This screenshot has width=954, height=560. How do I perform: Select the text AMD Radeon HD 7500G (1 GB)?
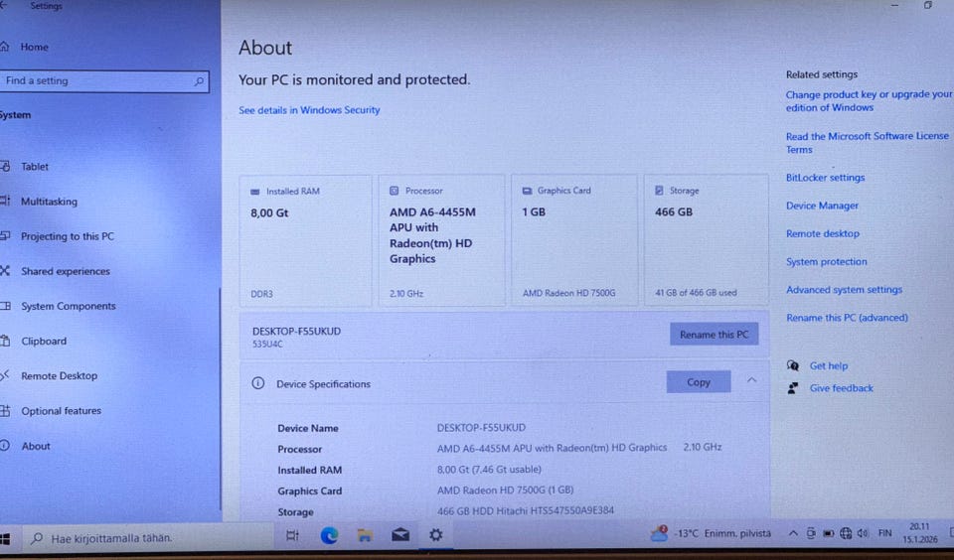click(505, 490)
